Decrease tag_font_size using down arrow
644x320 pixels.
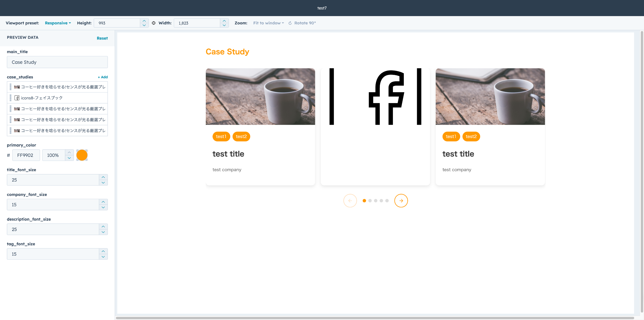[103, 257]
